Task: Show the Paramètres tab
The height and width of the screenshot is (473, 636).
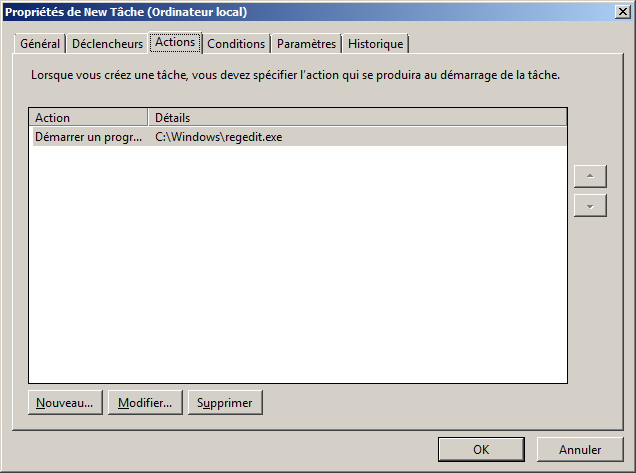Action: pos(306,44)
